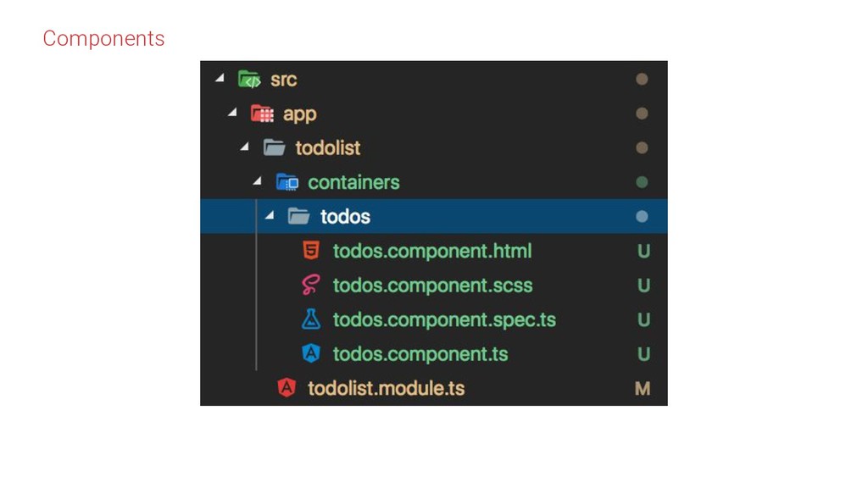868x488 pixels.
Task: Click the HTML5 icon for todos.component.html
Action: [x=312, y=251]
